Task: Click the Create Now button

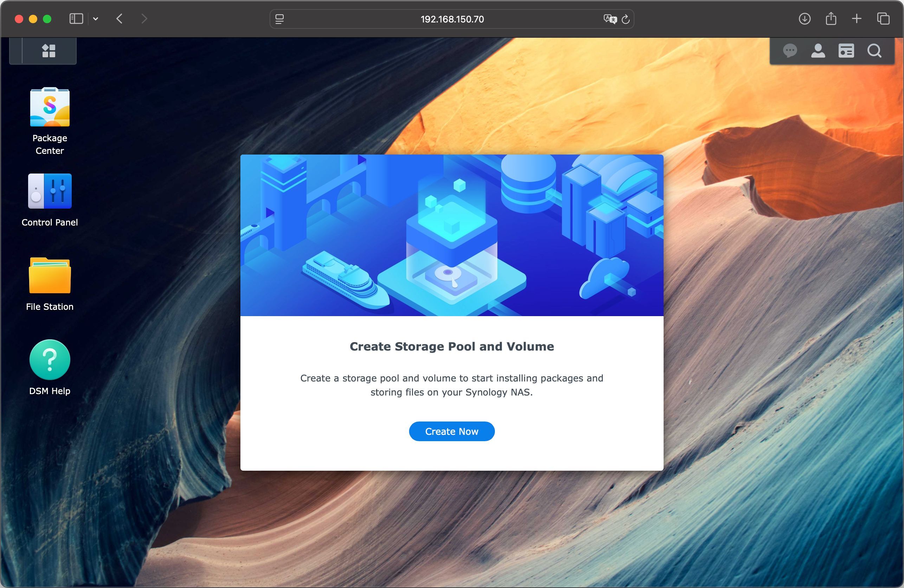Action: click(452, 431)
